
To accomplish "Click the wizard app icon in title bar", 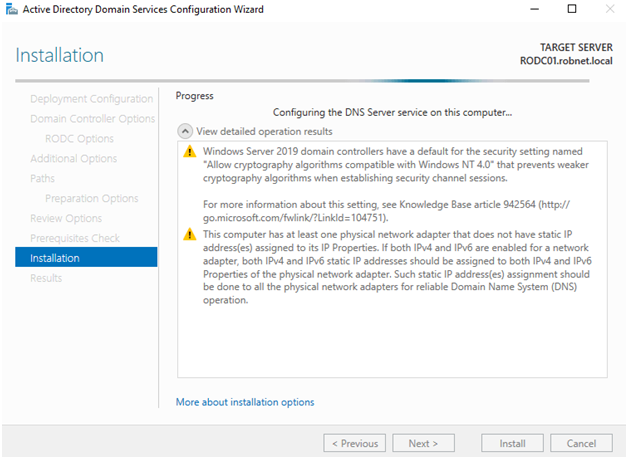I will click(x=12, y=9).
